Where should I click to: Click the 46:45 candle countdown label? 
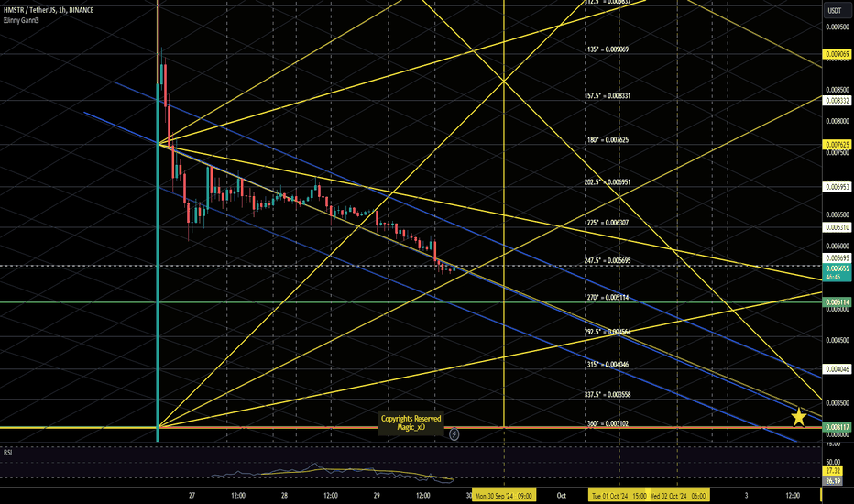click(x=833, y=277)
